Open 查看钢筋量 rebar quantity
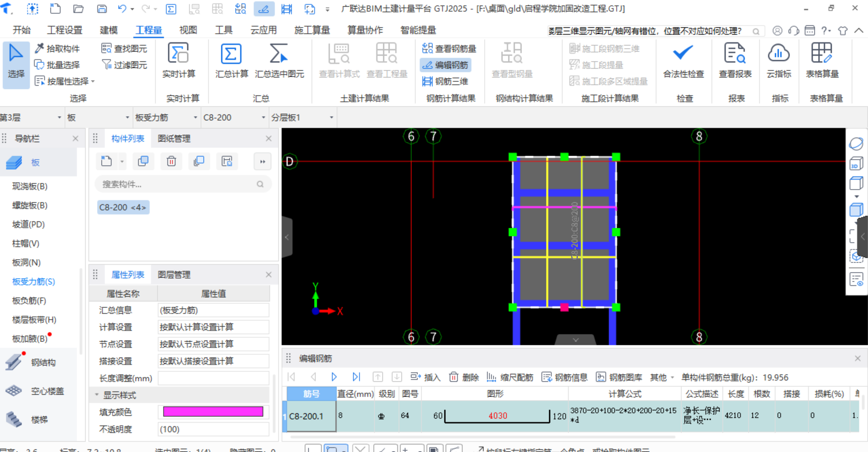The width and height of the screenshot is (868, 452). tap(449, 49)
